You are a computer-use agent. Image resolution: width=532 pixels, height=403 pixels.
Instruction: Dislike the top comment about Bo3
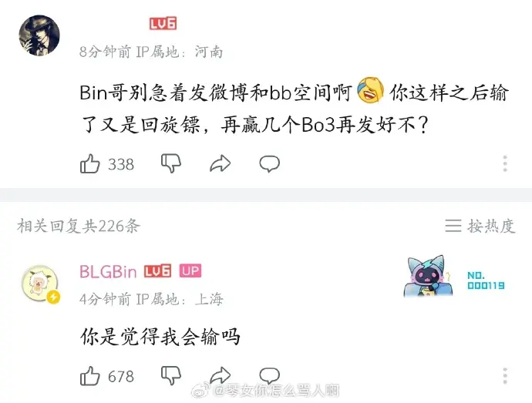(171, 164)
